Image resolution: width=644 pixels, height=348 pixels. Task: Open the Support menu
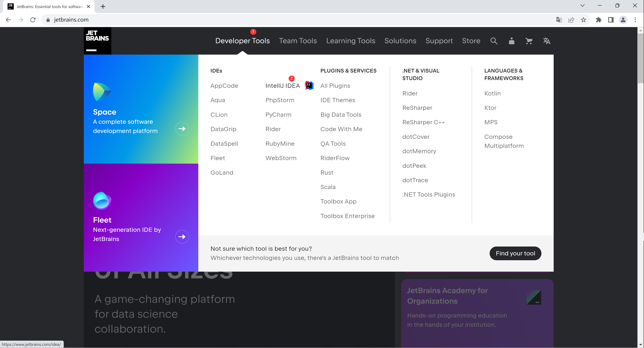439,41
